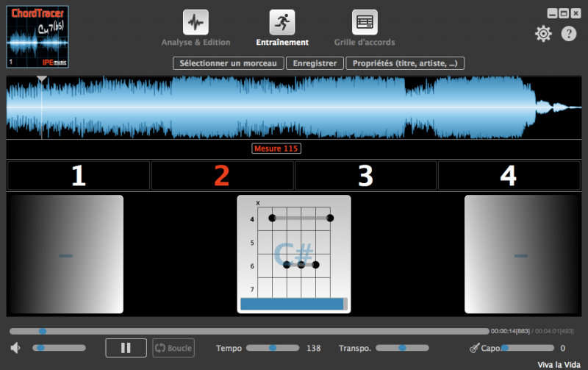Click the Enregistrer button
The width and height of the screenshot is (588, 370).
[315, 63]
